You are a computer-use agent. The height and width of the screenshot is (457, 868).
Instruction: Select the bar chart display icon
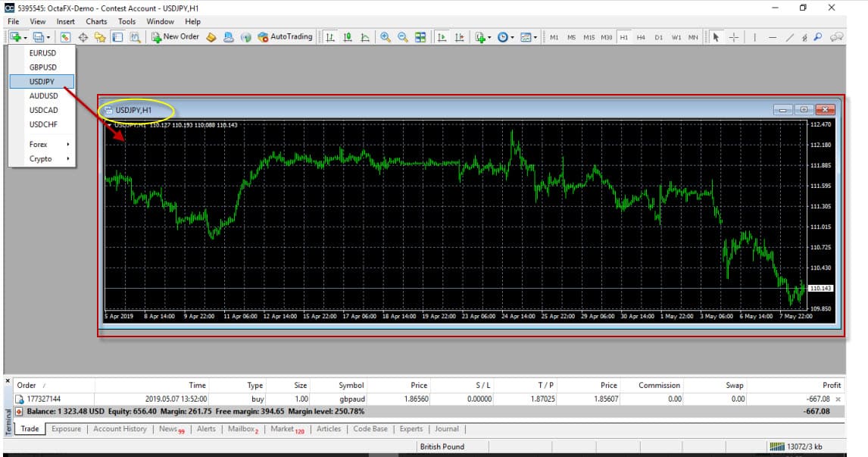(331, 37)
